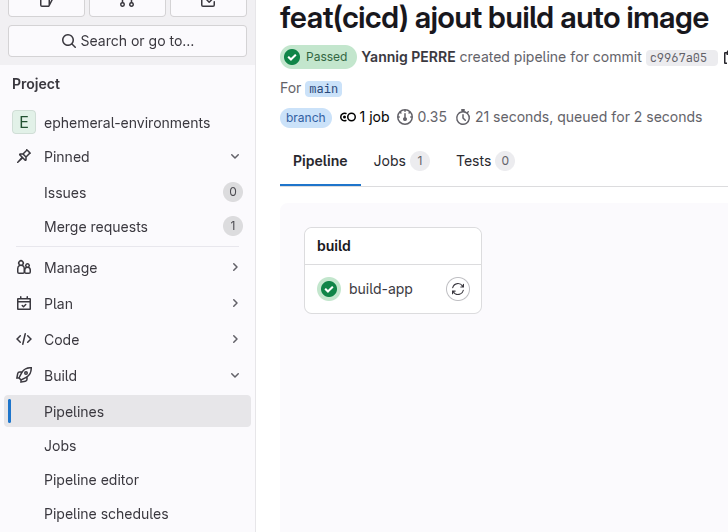Expand the Plan section chevron
The width and height of the screenshot is (728, 532).
coord(235,303)
